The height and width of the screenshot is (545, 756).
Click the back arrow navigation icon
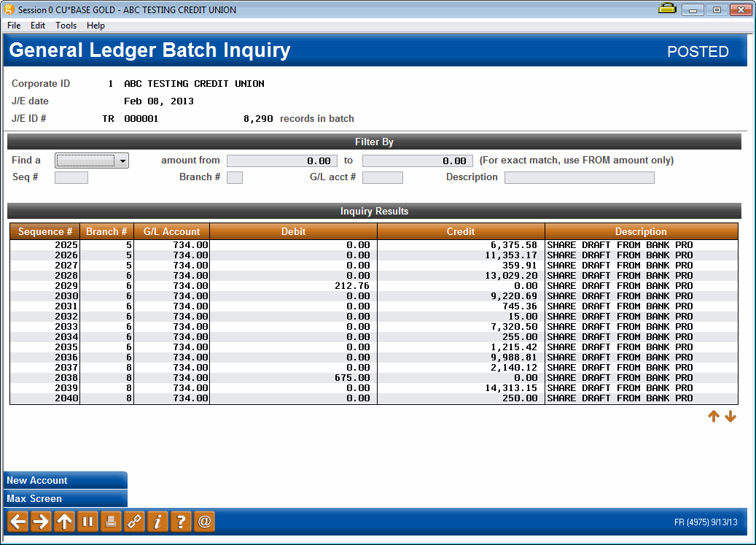click(x=17, y=522)
